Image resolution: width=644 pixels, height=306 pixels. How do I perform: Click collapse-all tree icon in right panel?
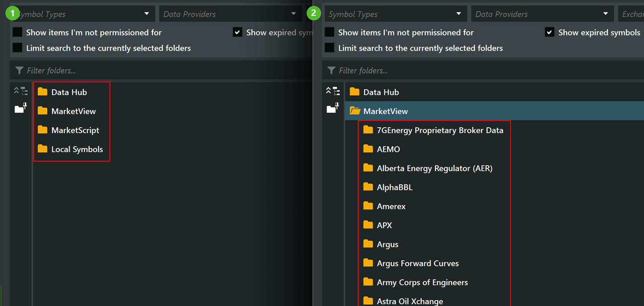coord(333,91)
